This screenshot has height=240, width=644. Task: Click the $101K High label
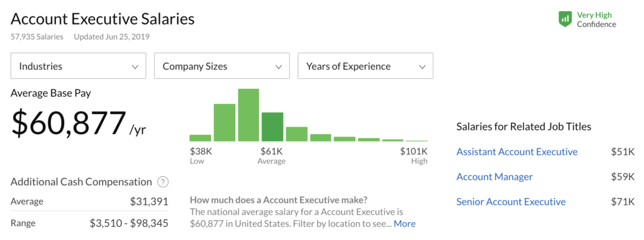pos(414,156)
